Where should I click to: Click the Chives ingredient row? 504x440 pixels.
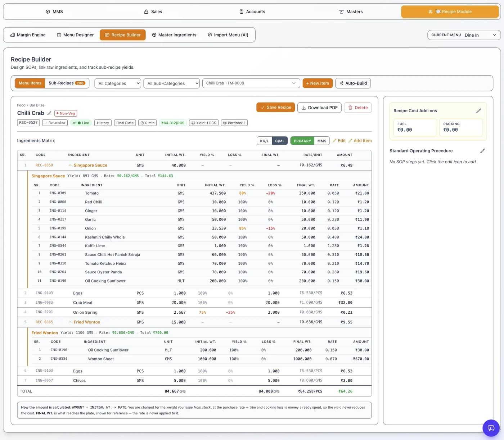click(x=194, y=381)
